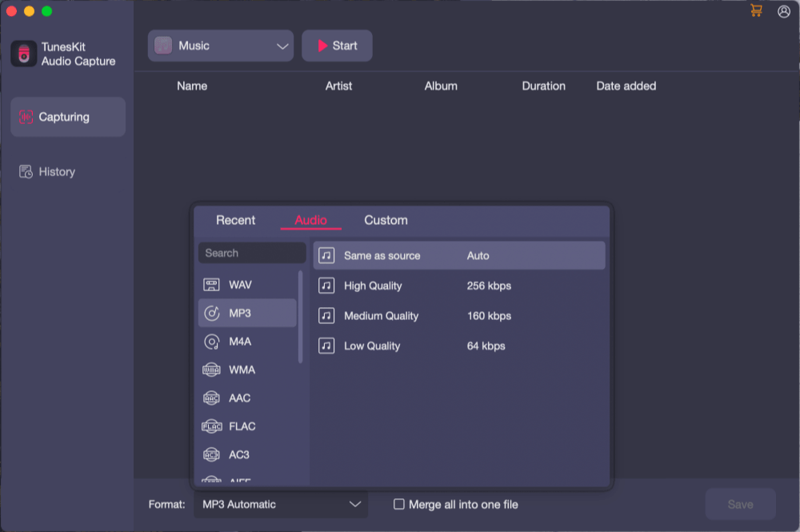Viewport: 800px width, 532px height.
Task: Close the window with red button
Action: pos(12,11)
